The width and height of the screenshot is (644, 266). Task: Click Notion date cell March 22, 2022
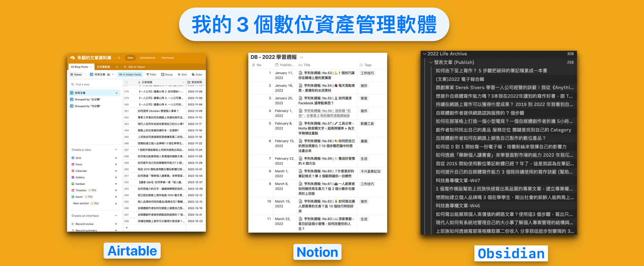[283, 221]
